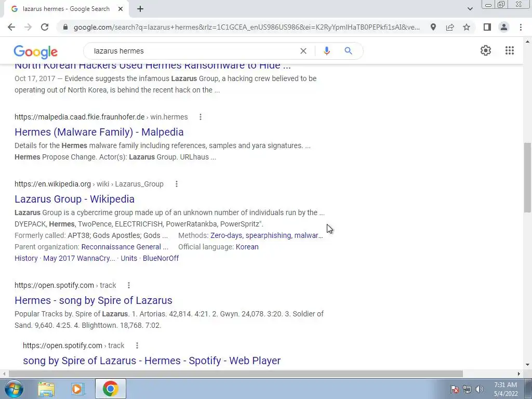Click the horizontal scrollbar left arrow
Screen dimensions: 532x399
coord(4,374)
